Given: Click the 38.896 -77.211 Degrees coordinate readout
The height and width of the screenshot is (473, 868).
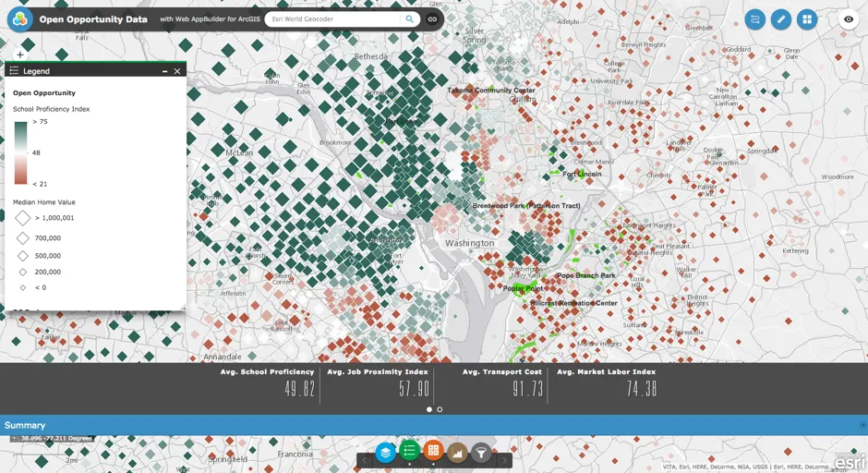Looking at the screenshot, I should click(x=57, y=438).
